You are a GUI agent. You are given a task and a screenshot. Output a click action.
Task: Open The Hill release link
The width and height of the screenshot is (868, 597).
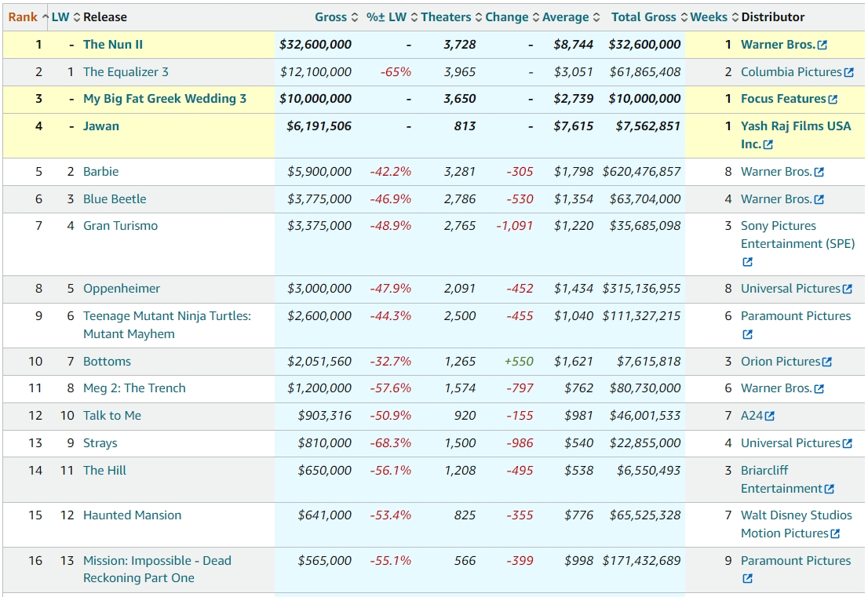click(x=104, y=470)
